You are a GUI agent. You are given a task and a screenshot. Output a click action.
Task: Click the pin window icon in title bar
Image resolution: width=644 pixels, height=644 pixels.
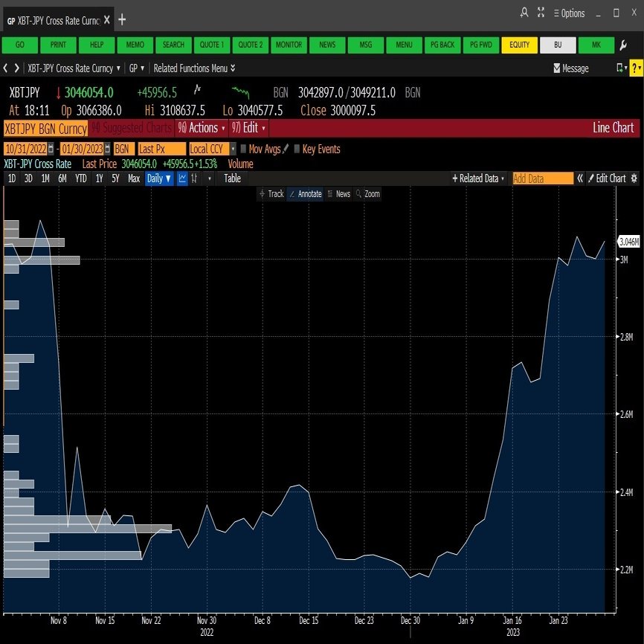coord(524,13)
